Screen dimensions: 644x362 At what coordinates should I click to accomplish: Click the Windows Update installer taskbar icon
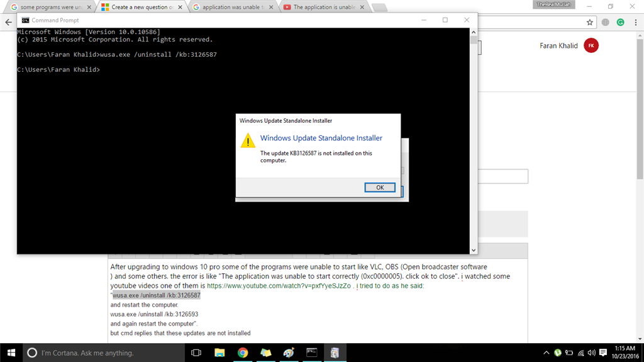point(335,353)
